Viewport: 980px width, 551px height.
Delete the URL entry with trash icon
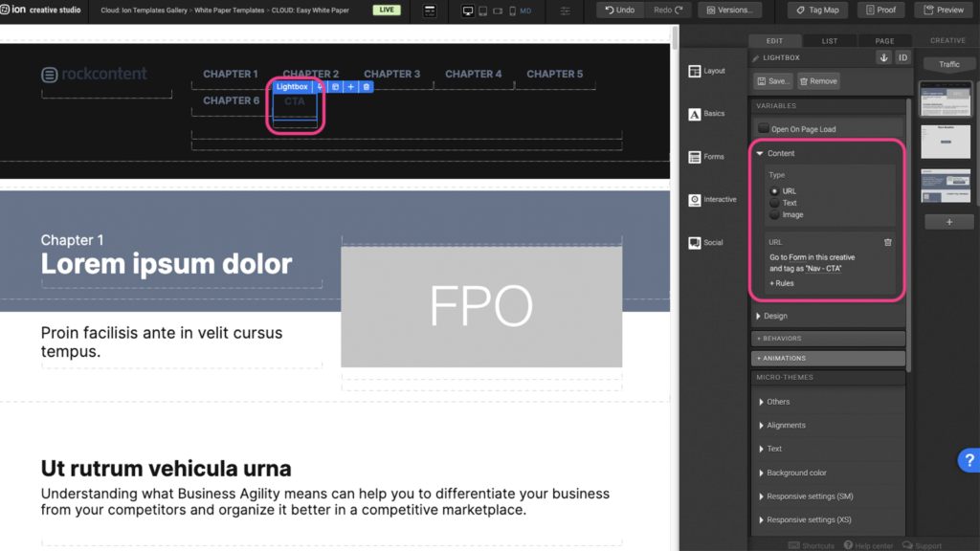[887, 243]
